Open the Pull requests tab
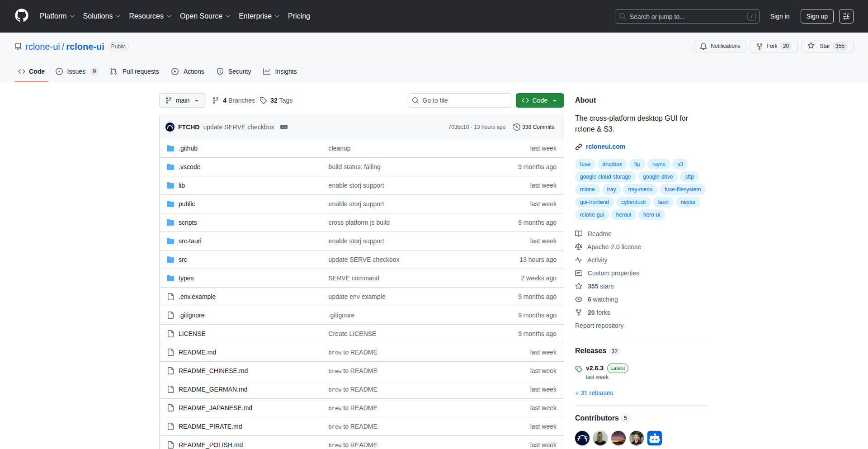This screenshot has height=449, width=868. 135,71
